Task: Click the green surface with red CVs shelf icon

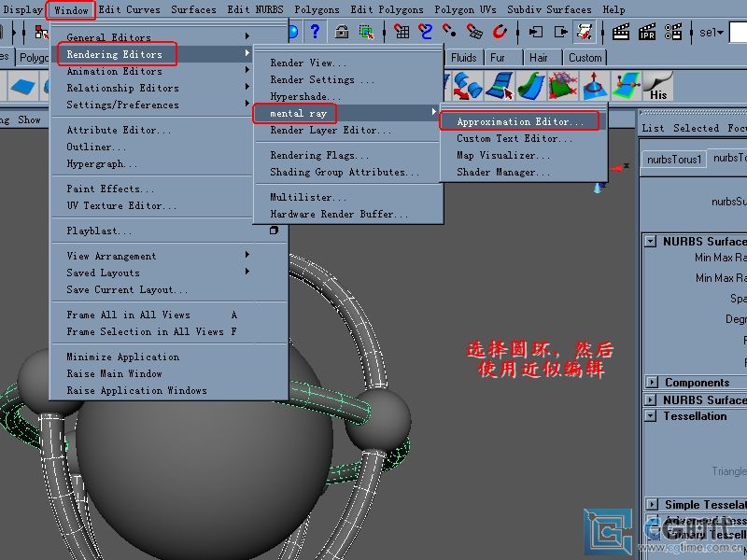Action: click(563, 86)
